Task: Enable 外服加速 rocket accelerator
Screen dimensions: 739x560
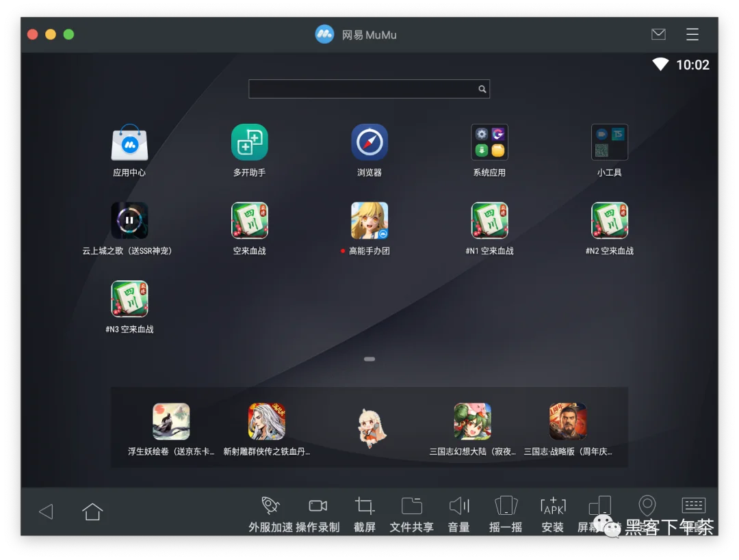Action: pos(270,514)
